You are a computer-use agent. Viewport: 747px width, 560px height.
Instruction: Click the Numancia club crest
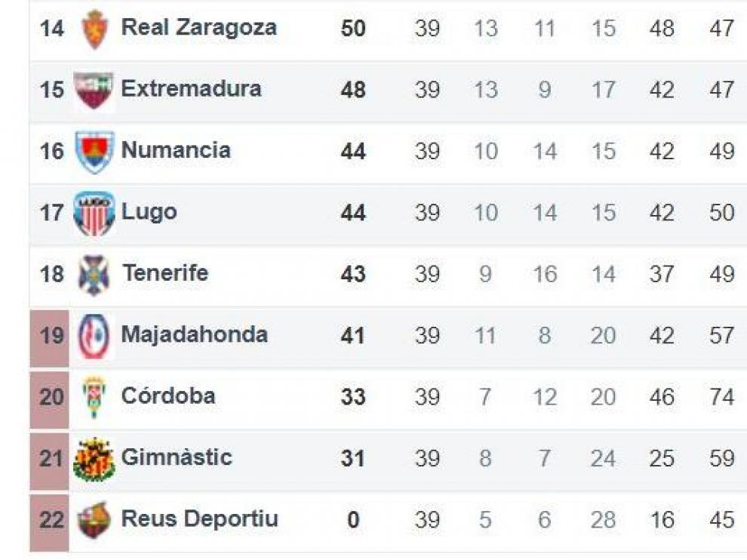pos(94,152)
